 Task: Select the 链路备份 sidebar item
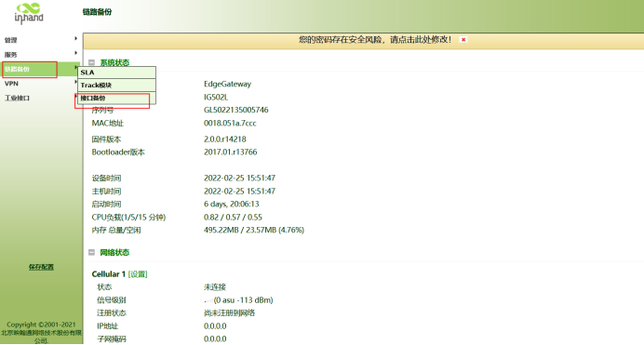(30, 69)
